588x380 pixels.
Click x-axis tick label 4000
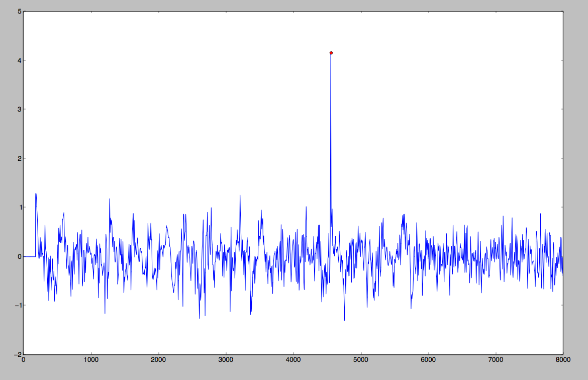pos(293,360)
